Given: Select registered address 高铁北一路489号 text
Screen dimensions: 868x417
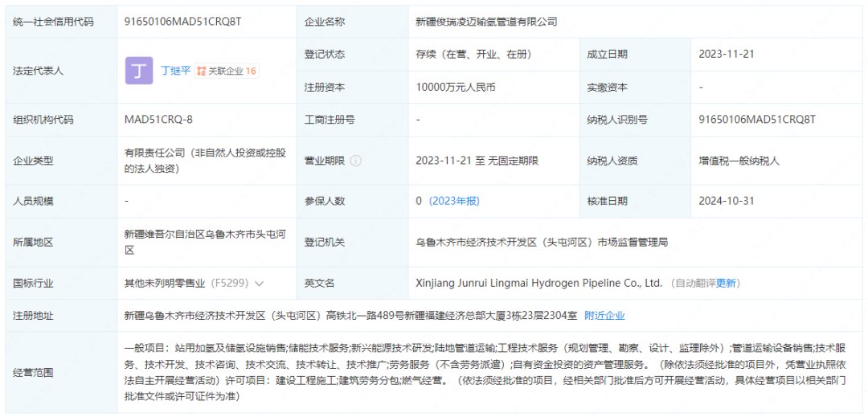Looking at the screenshot, I should tap(350, 316).
